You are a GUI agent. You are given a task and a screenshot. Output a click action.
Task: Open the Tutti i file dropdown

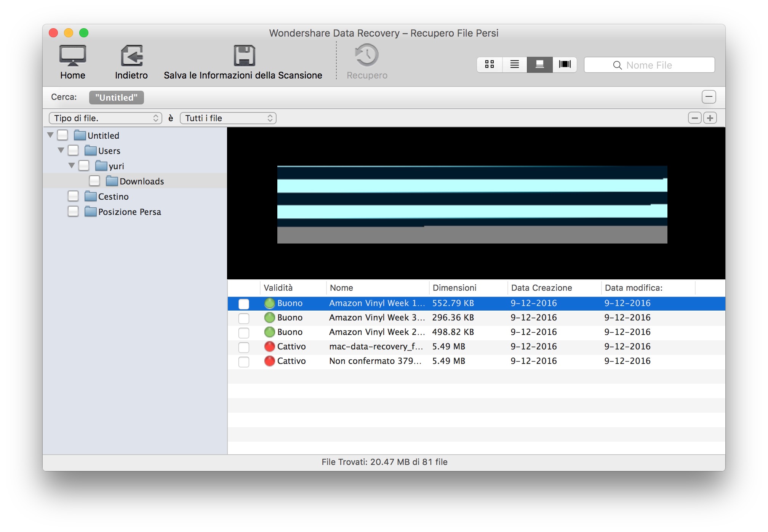tap(228, 118)
